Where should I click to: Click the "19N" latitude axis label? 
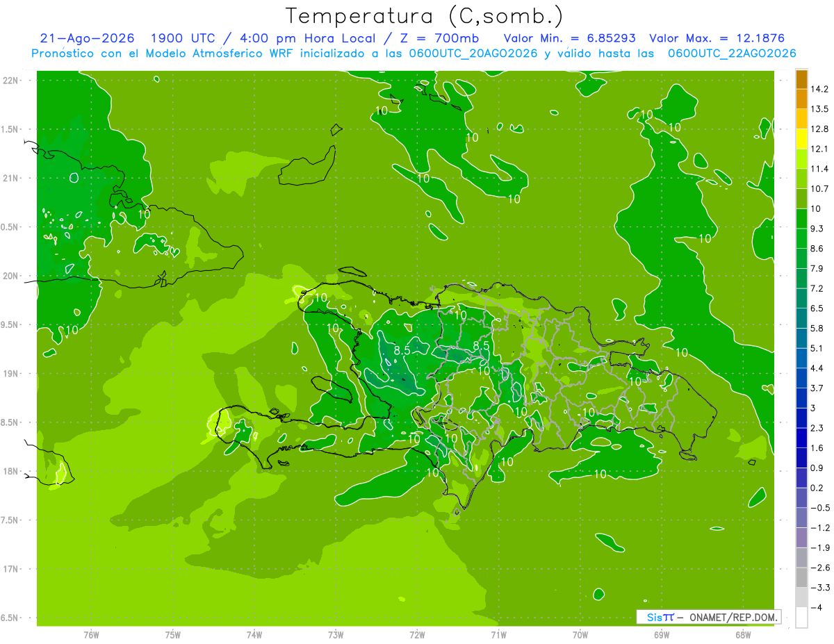click(x=11, y=374)
